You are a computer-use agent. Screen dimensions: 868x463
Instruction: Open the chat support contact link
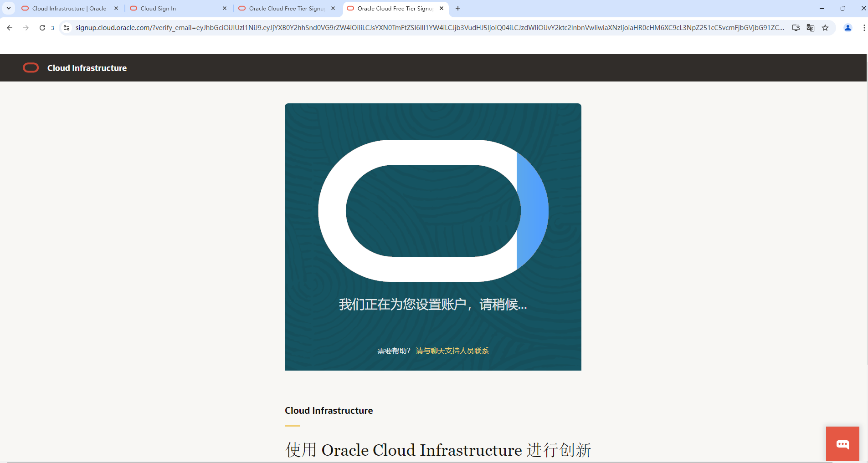tap(452, 351)
